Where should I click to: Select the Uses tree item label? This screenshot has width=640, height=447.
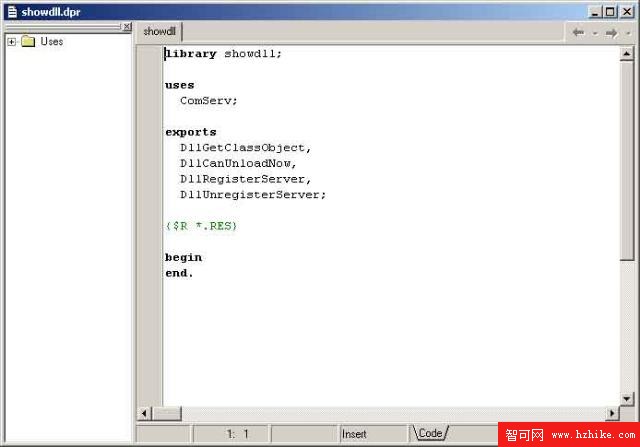pos(52,41)
